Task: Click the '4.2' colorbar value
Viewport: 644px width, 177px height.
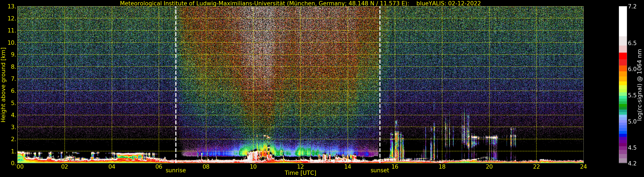Action: 632,163
